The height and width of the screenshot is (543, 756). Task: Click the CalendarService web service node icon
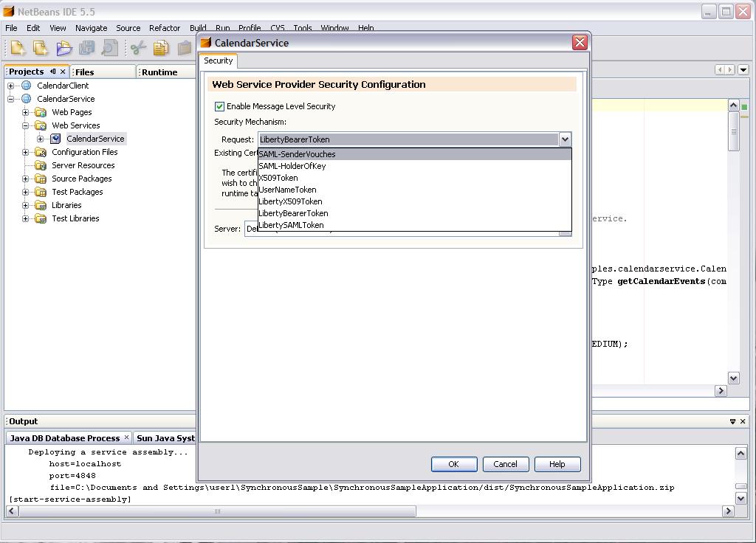pos(56,139)
